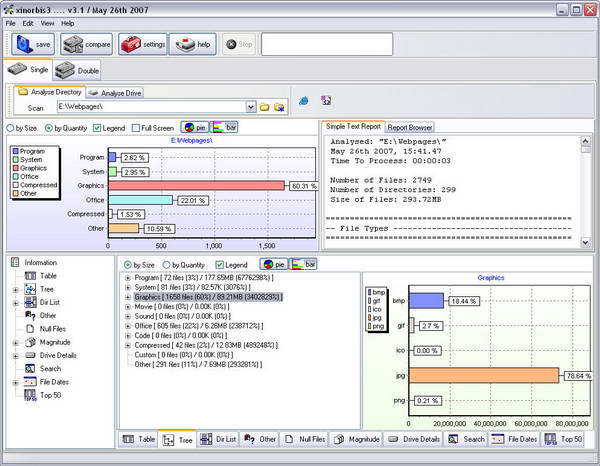Open the compare tool
The width and height of the screenshot is (600, 466).
pyautogui.click(x=85, y=44)
